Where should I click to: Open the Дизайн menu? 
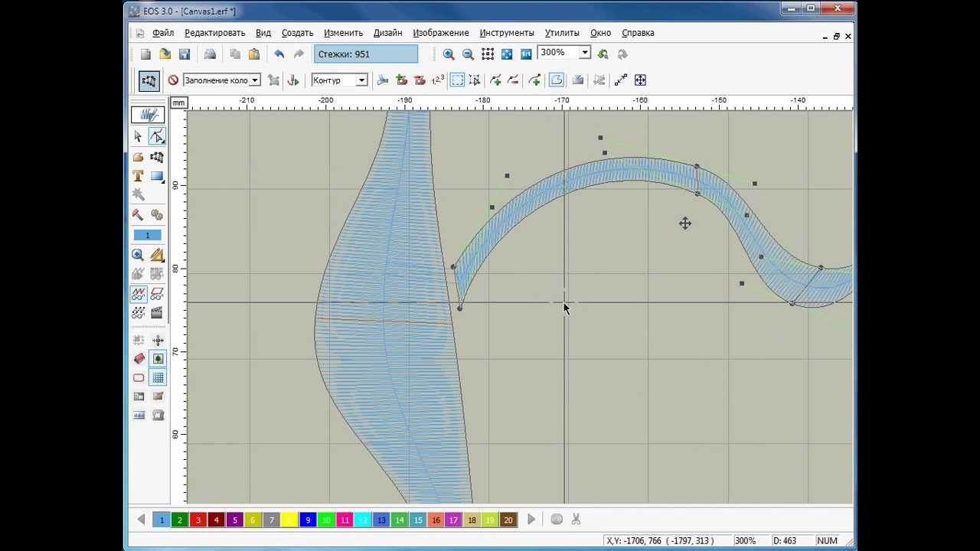click(387, 33)
